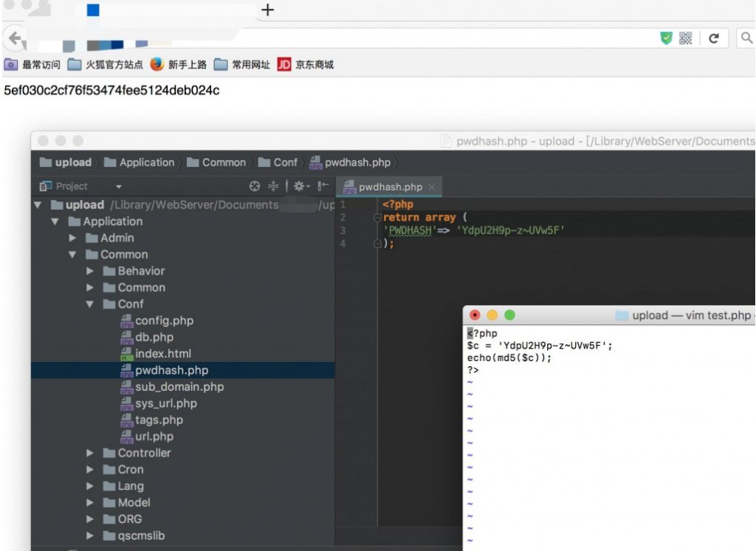Click the green shield security icon

click(667, 38)
